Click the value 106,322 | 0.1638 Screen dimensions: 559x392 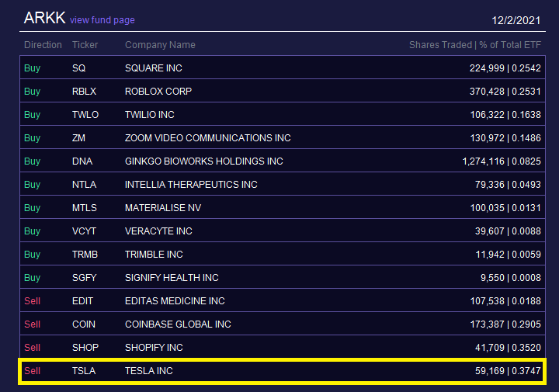coord(505,115)
